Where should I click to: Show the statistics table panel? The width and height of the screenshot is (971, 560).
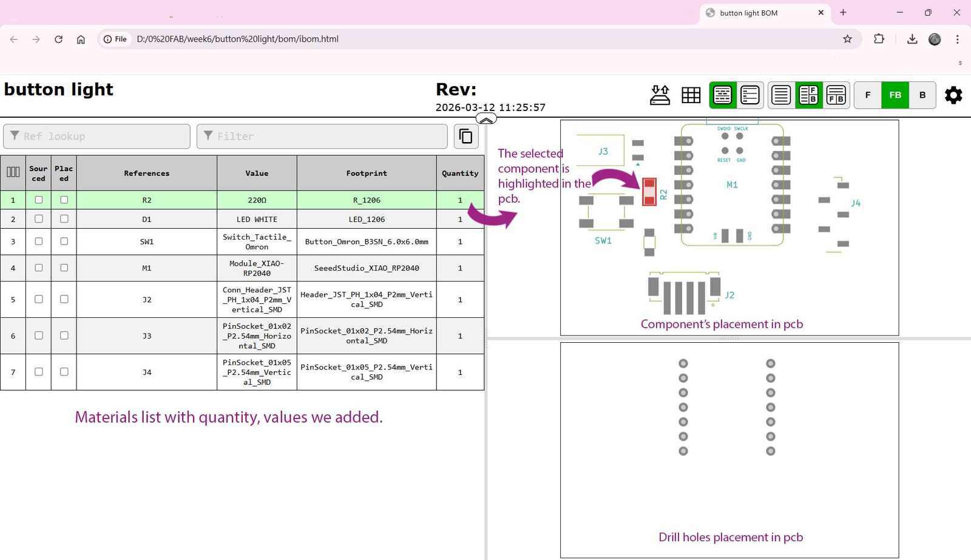coord(691,95)
